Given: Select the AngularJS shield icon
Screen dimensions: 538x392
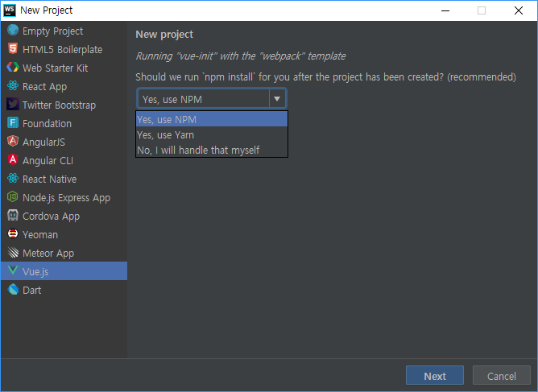Looking at the screenshot, I should [x=13, y=142].
